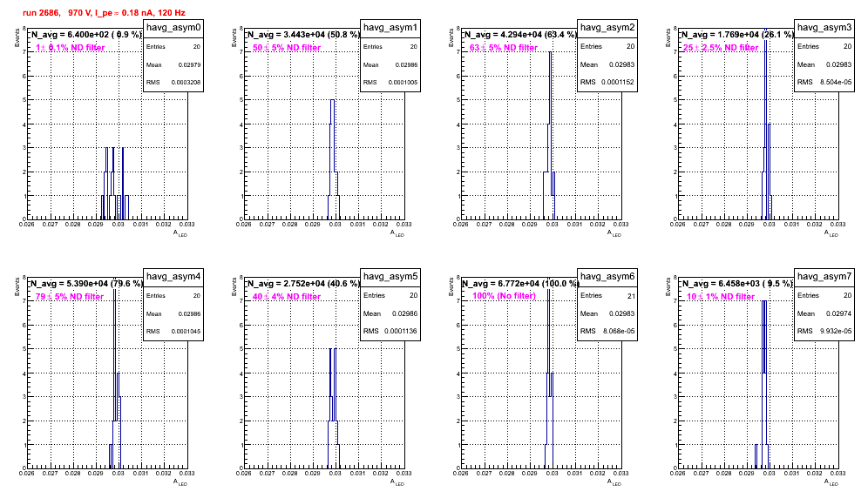Viewport: 868px width, 498px height.
Task: Click the N_avg = 2.752e+04 label
Action: click(x=302, y=283)
